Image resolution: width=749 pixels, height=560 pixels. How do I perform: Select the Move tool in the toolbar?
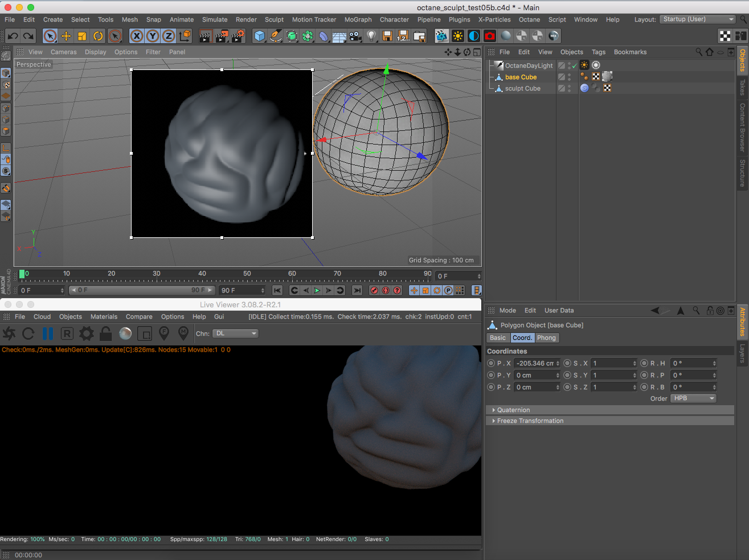click(66, 36)
